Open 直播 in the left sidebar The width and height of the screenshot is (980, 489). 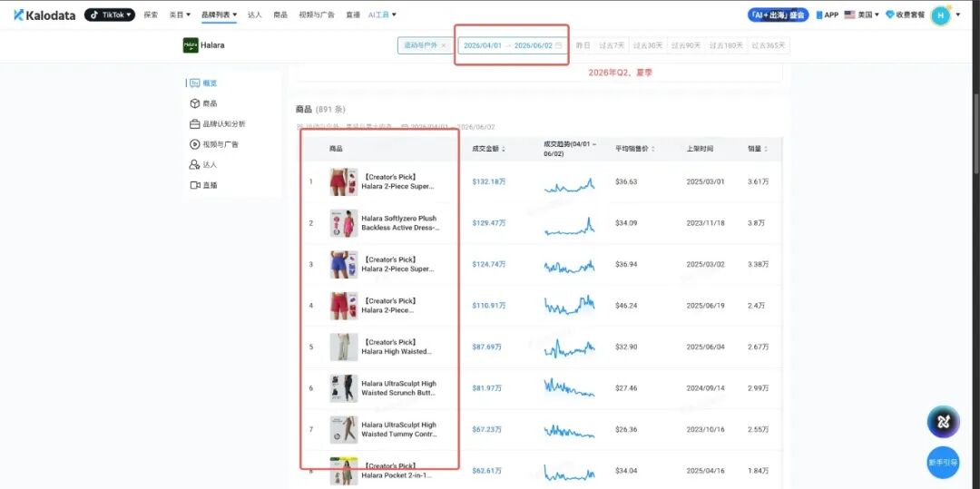point(204,185)
